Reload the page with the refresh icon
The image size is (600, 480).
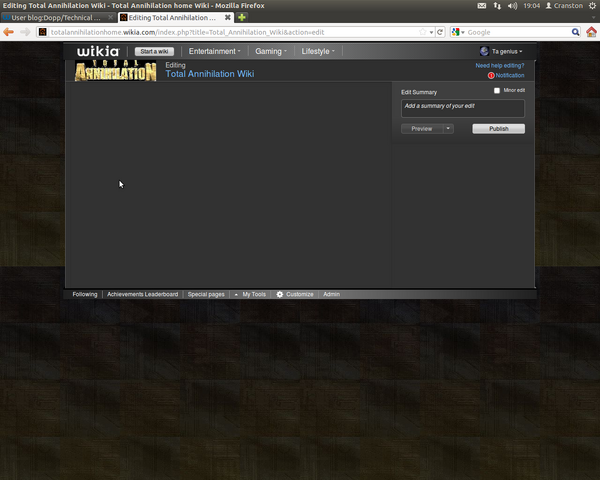click(x=440, y=32)
